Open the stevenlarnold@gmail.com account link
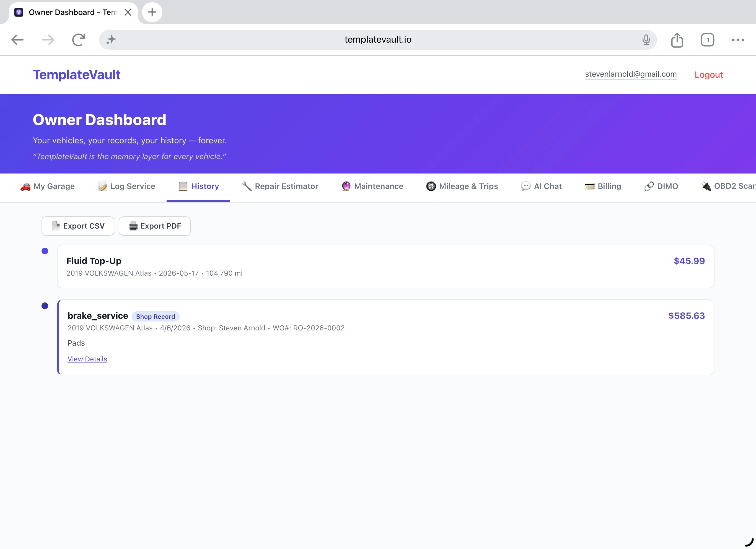 pos(631,74)
